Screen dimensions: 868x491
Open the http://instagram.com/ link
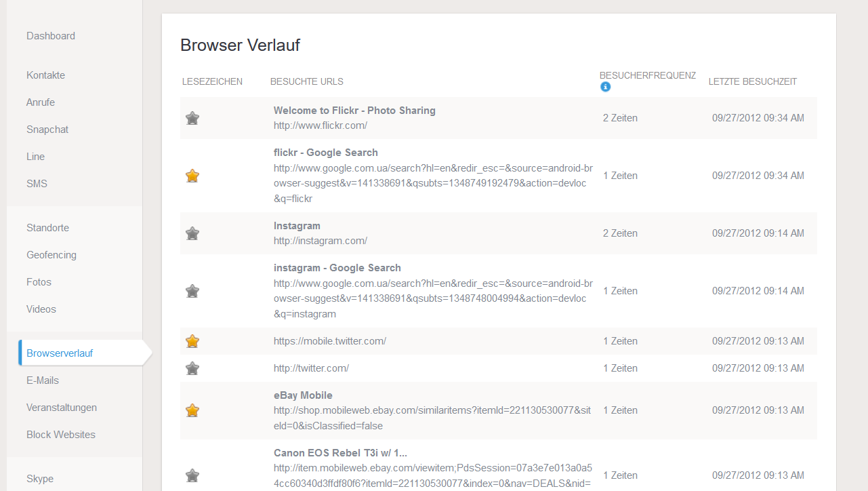[x=320, y=241]
